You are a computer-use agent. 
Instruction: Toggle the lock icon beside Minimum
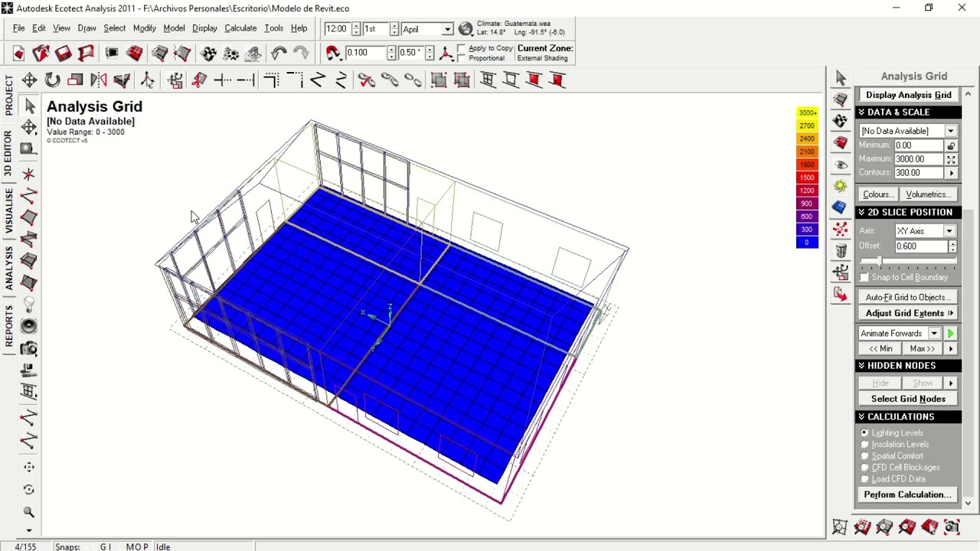click(x=951, y=145)
